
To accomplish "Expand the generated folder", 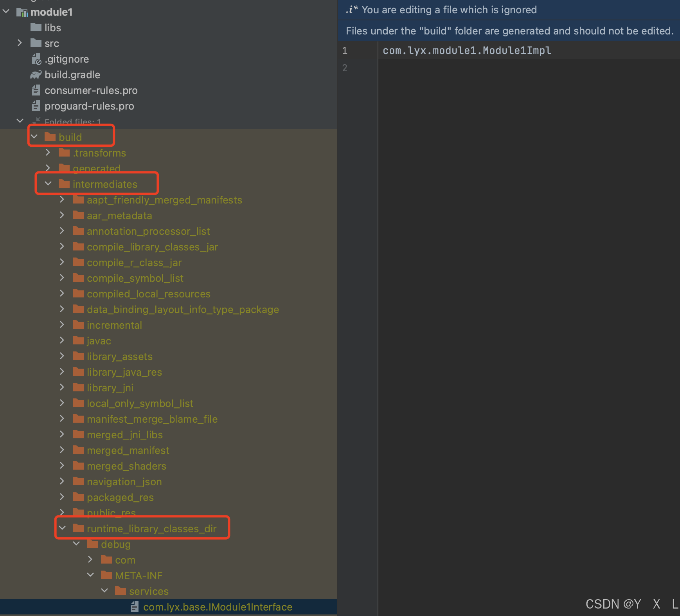I will tap(48, 168).
